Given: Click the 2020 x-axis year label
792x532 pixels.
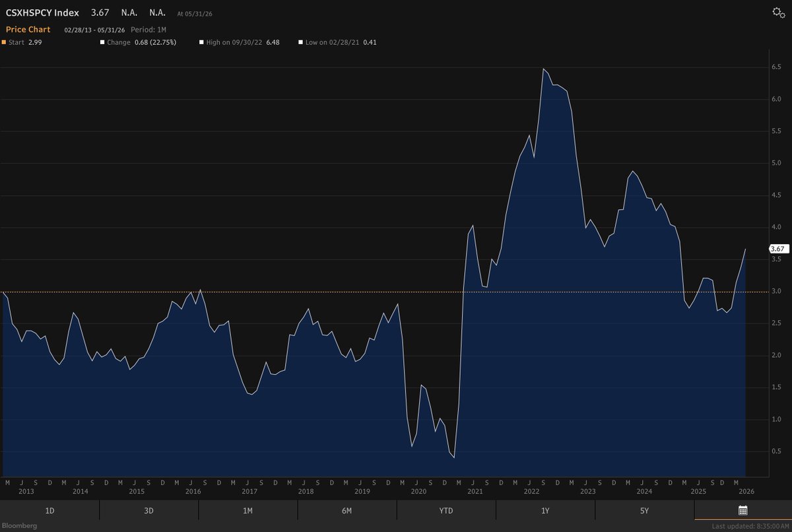Looking at the screenshot, I should point(418,491).
